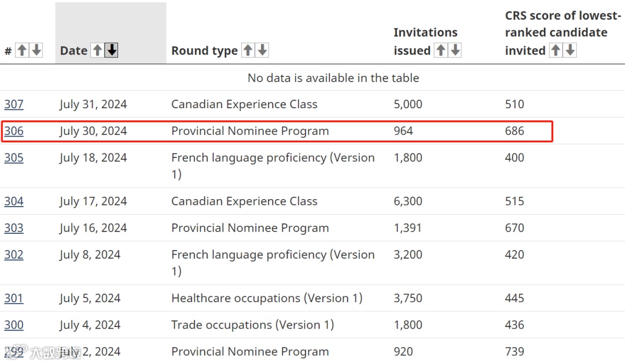Sort Invitations issued descending arrow

tap(455, 50)
